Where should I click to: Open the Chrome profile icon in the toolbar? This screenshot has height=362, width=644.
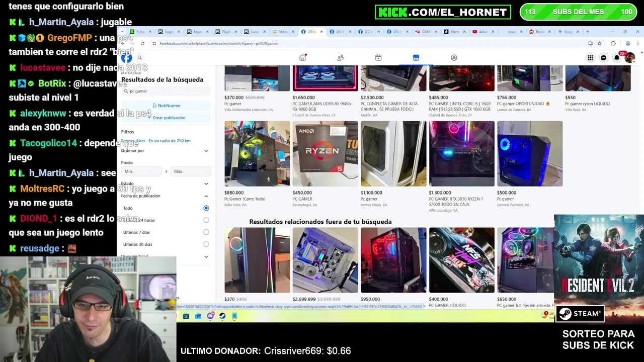[x=628, y=43]
